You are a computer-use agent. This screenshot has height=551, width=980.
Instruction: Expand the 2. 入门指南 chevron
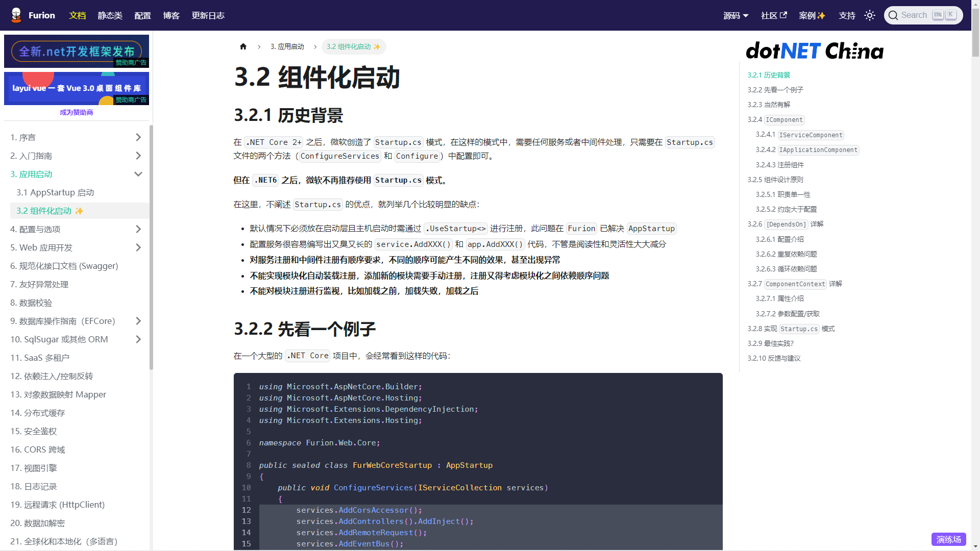(x=138, y=156)
